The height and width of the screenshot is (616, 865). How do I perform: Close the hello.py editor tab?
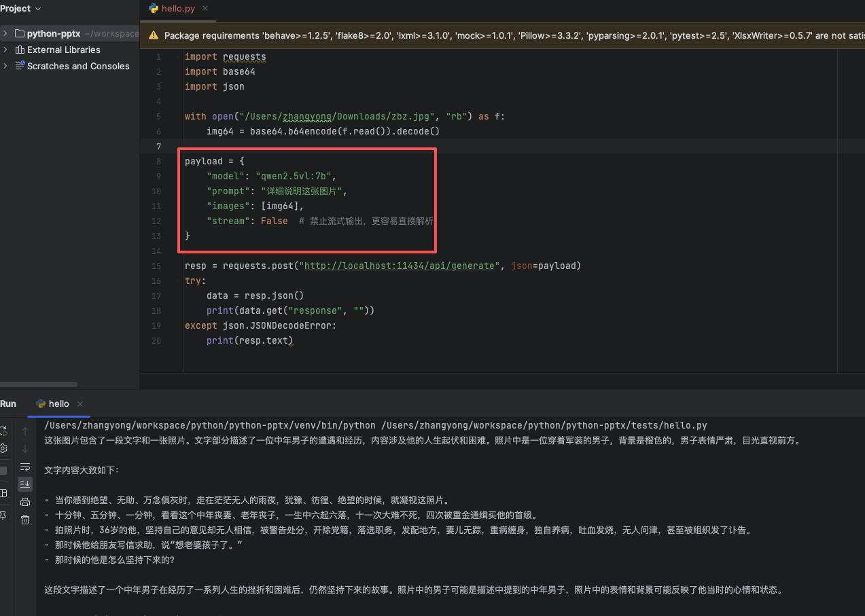(205, 8)
